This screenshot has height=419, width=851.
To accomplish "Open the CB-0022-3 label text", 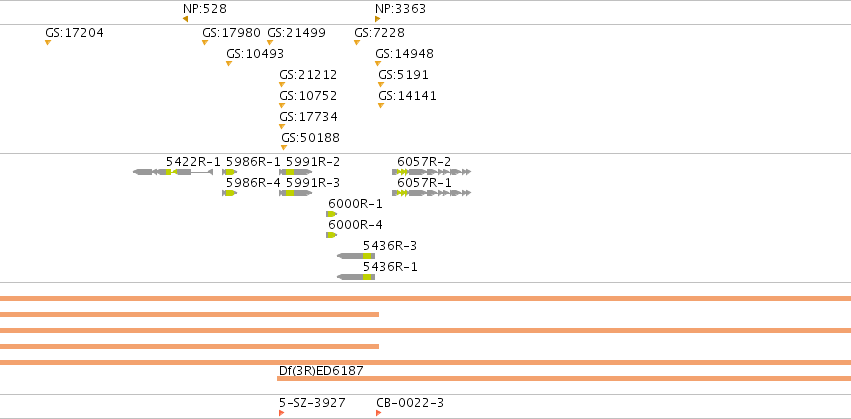I will [410, 403].
